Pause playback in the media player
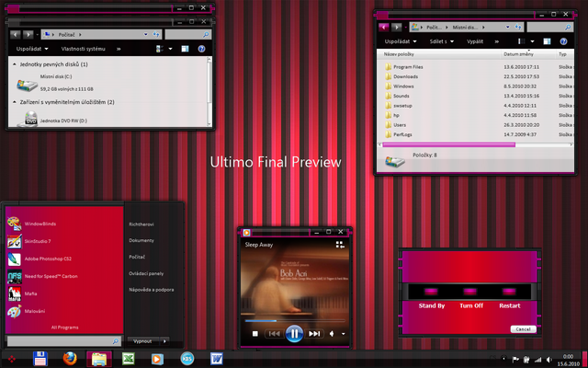The image size is (588, 368). tap(293, 333)
